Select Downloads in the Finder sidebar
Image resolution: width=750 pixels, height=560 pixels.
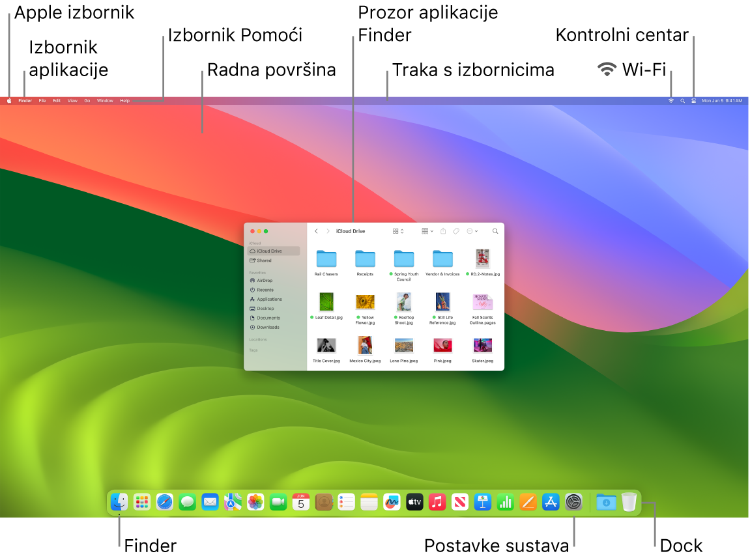click(265, 327)
